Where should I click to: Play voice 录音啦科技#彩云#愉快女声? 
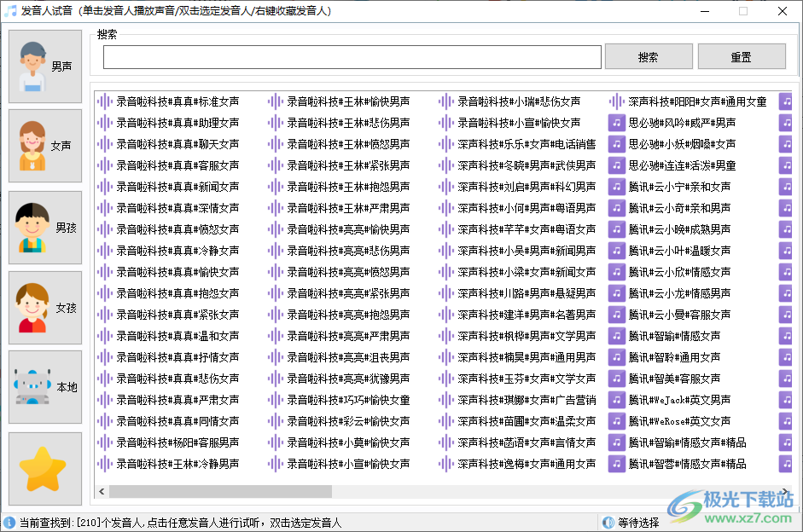click(348, 421)
